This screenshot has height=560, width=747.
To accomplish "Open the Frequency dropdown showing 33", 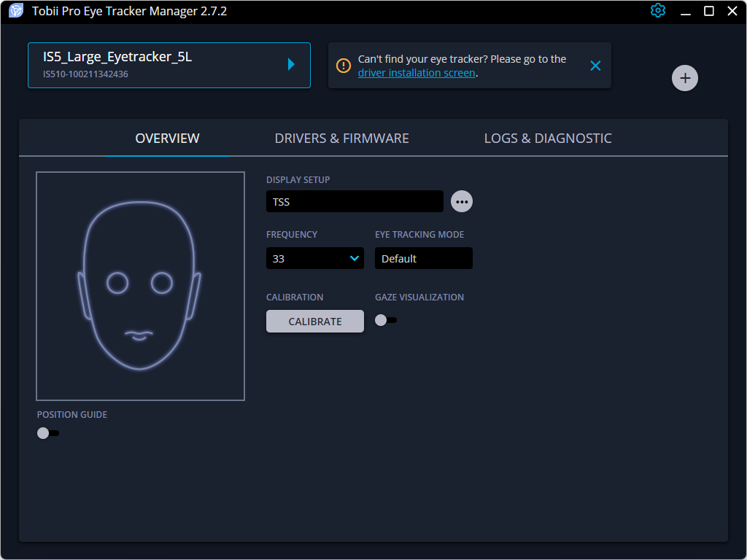I will click(314, 258).
